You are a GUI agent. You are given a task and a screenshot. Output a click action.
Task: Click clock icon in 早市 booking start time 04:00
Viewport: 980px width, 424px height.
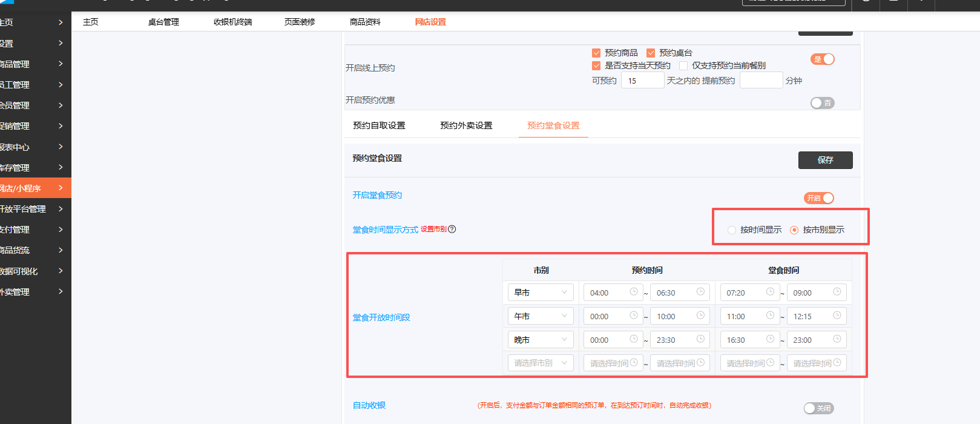point(634,292)
